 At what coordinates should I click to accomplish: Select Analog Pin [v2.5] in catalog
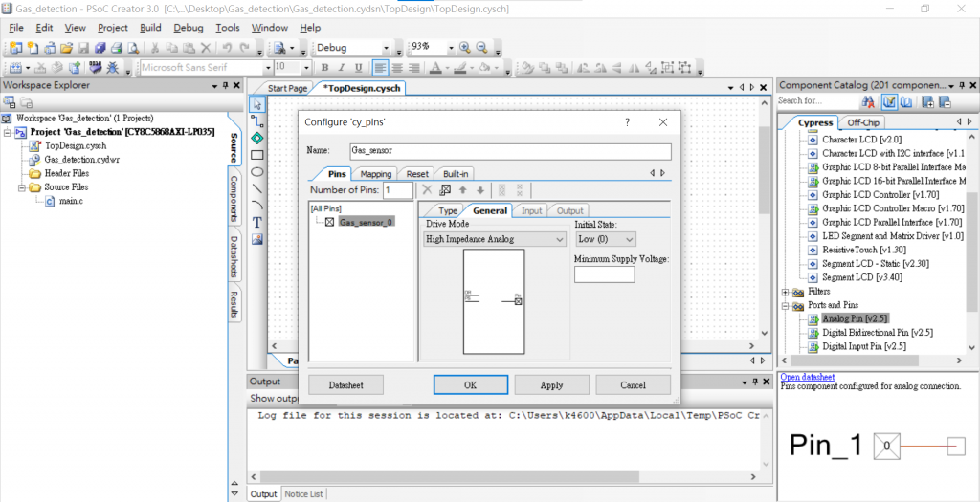(855, 318)
